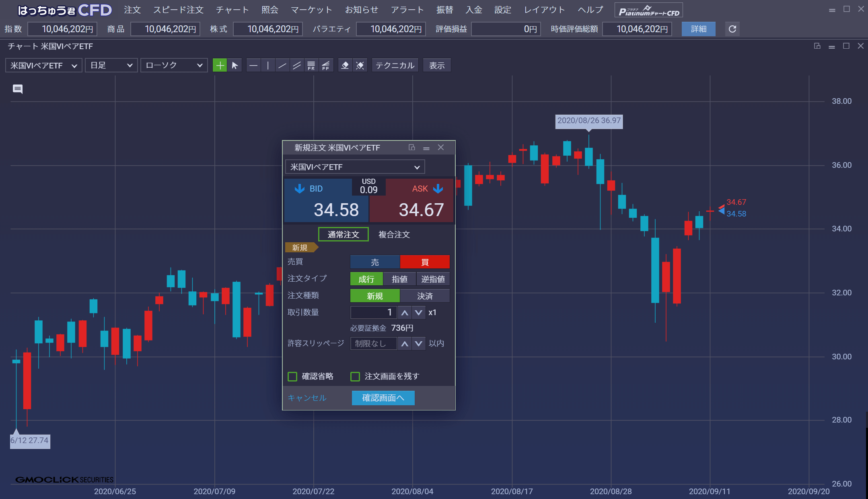Open the スピード注文 menu
Image resolution: width=868 pixels, height=499 pixels.
pyautogui.click(x=178, y=10)
